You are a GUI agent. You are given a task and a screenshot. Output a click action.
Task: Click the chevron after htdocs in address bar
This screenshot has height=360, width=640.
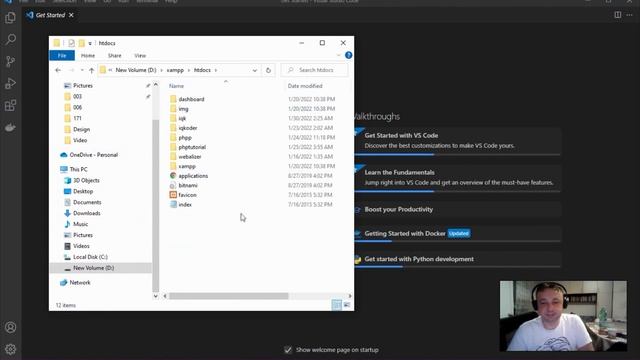click(x=216, y=70)
